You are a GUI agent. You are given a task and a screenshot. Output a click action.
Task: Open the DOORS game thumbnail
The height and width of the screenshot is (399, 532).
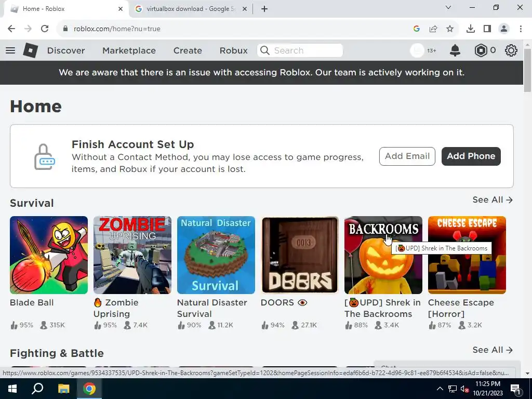pyautogui.click(x=300, y=255)
